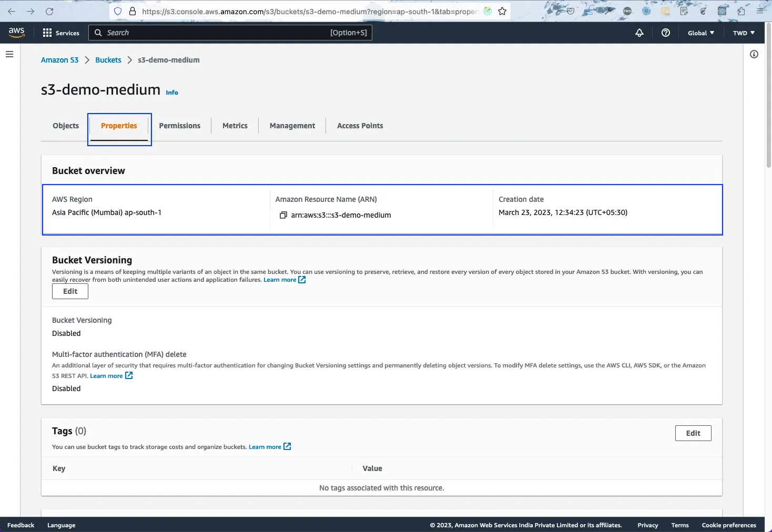Click the blue globe extension icon

646,11
